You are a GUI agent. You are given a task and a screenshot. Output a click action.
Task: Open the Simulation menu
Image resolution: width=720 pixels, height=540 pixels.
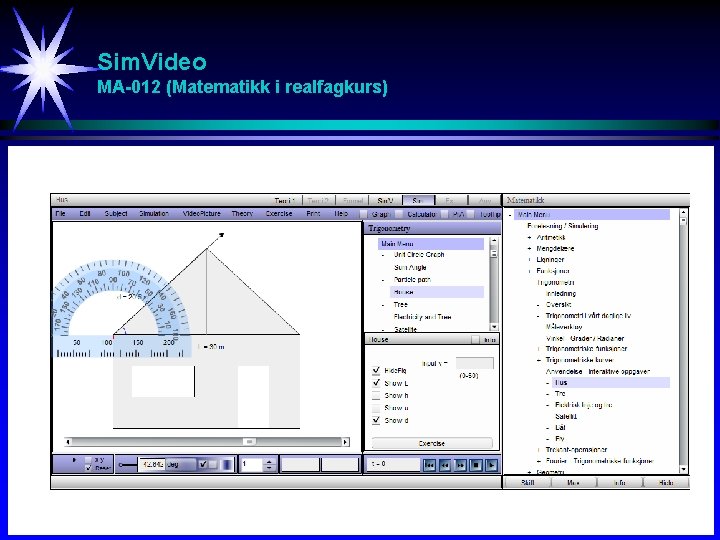tap(154, 214)
